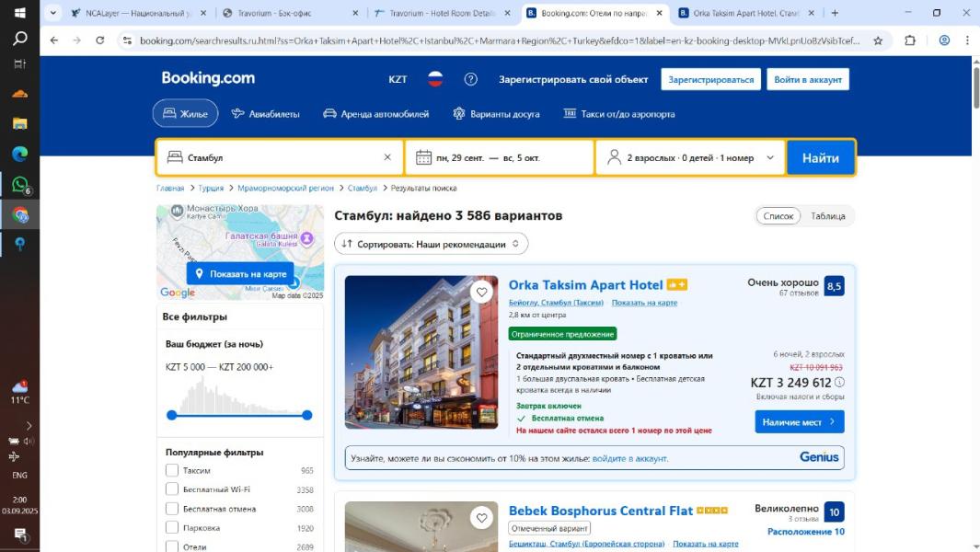The width and height of the screenshot is (980, 552).
Task: Open Bebek Bosphorus Central Flat link
Action: pyautogui.click(x=601, y=511)
